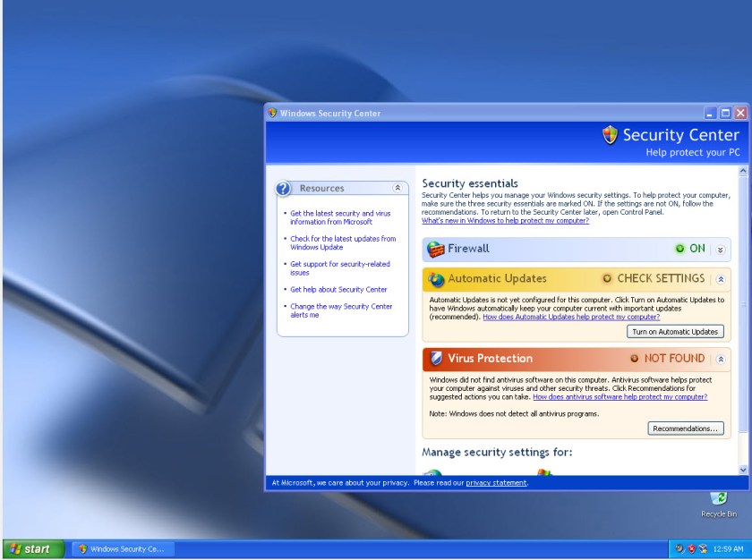Open the Start menu
752x560 pixels.
pos(33,549)
